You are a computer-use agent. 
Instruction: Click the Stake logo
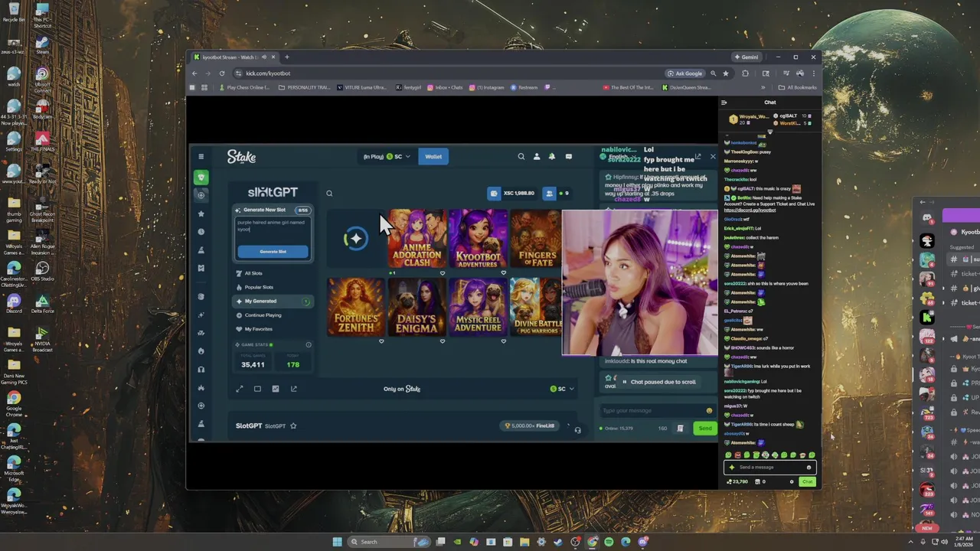[241, 156]
